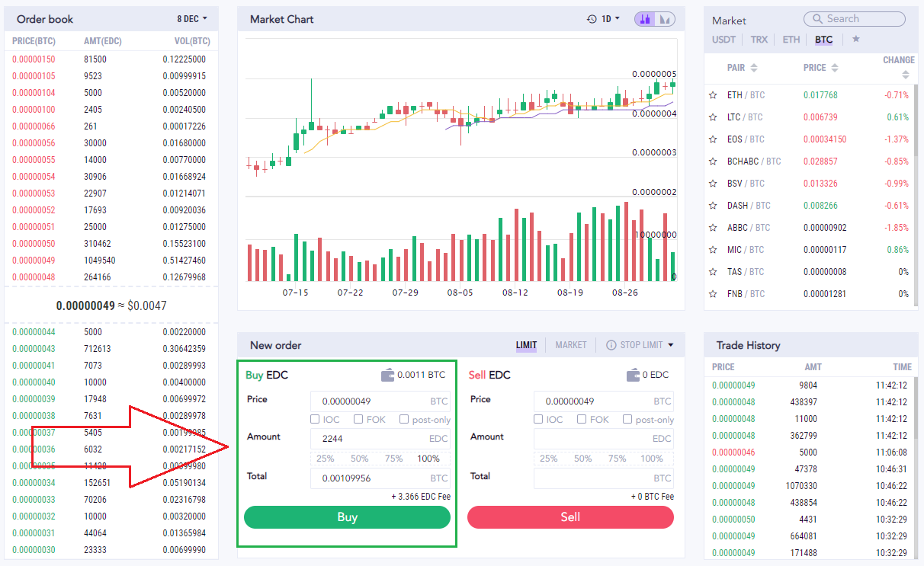Set Buy amount to 100%
This screenshot has width=924, height=566.
(x=428, y=459)
